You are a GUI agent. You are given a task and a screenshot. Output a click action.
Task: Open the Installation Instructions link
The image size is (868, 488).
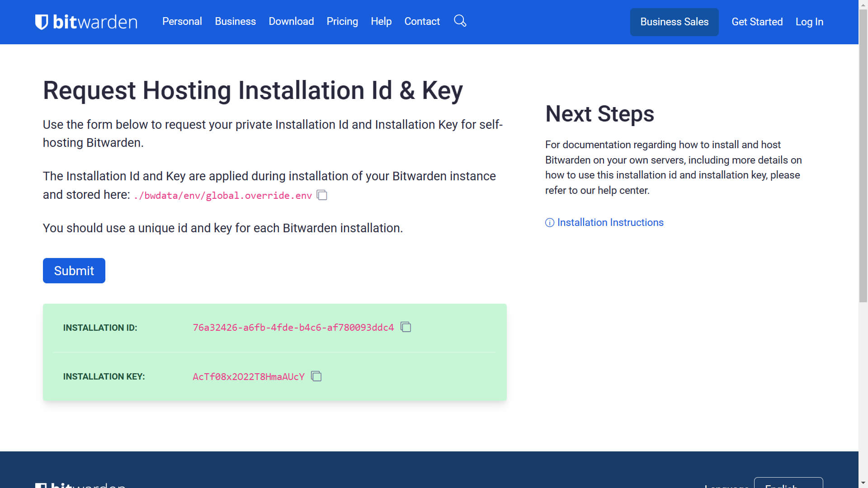click(610, 222)
